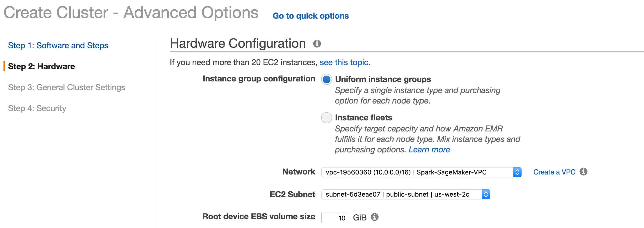This screenshot has width=644, height=228.
Task: Click info icon beside Create a VPC
Action: [x=583, y=172]
